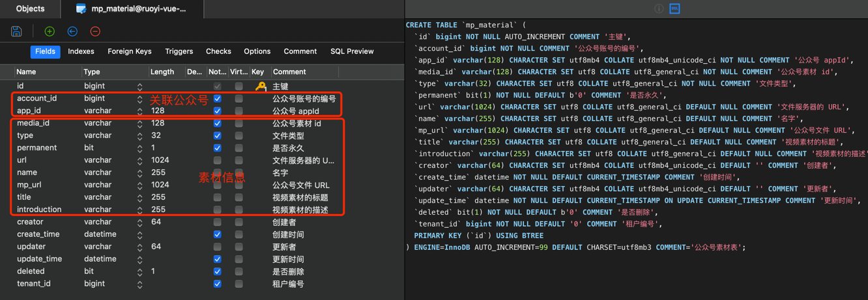Open the info panel icon

click(659, 8)
